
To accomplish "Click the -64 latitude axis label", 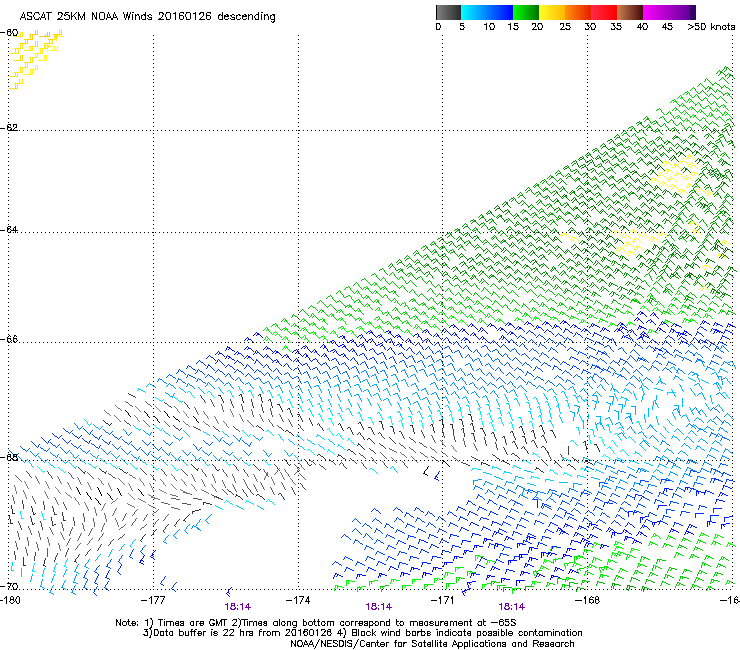I will [9, 229].
